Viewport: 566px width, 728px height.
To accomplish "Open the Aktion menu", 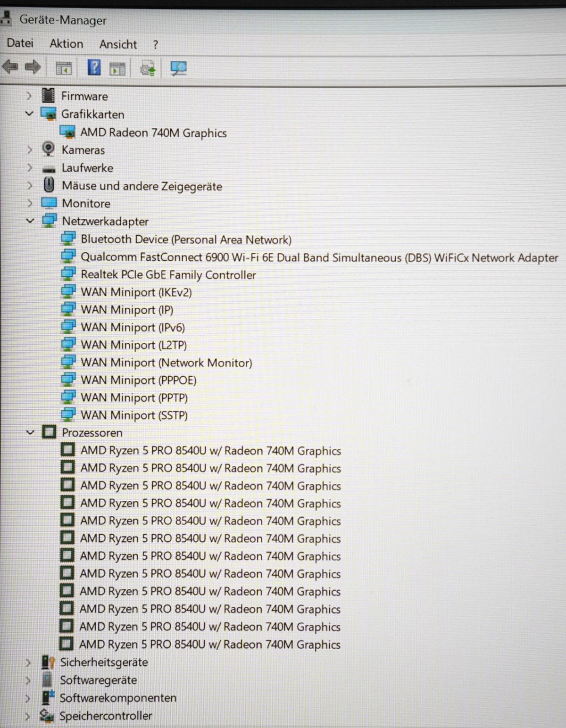I will (67, 44).
